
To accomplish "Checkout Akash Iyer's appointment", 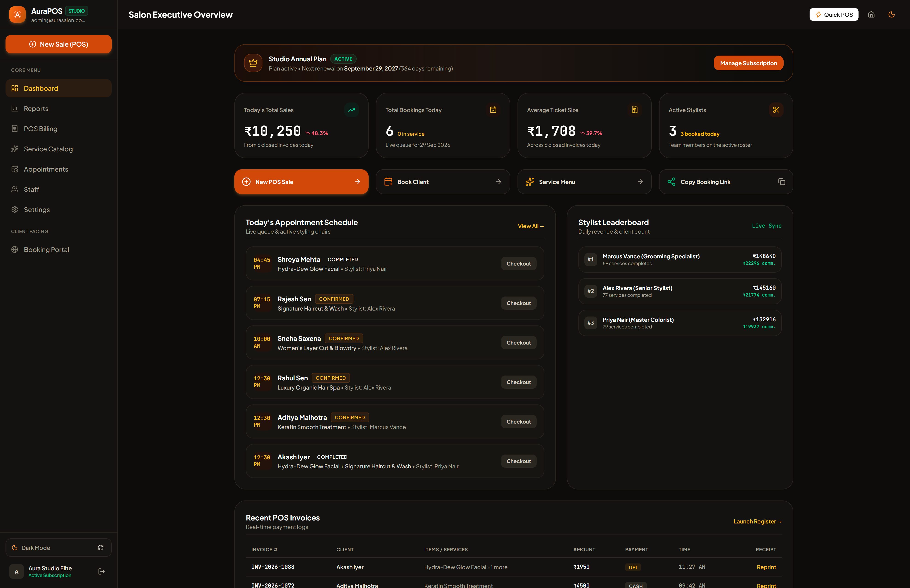I will coord(518,461).
